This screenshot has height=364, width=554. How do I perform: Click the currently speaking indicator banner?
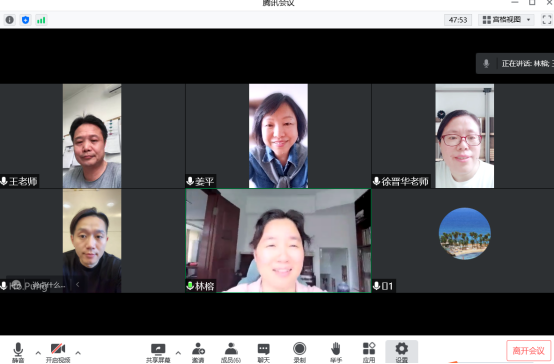tap(515, 64)
